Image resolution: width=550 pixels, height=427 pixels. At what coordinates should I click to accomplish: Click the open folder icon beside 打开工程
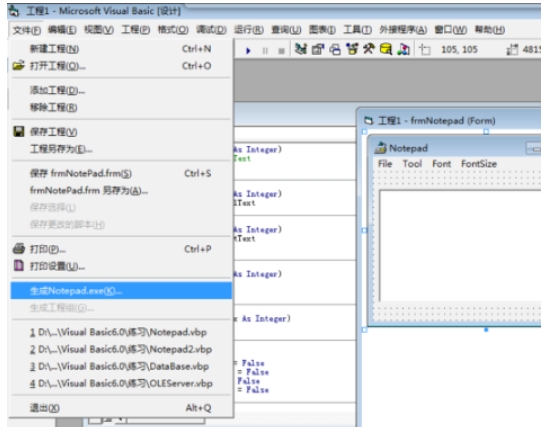coord(19,66)
